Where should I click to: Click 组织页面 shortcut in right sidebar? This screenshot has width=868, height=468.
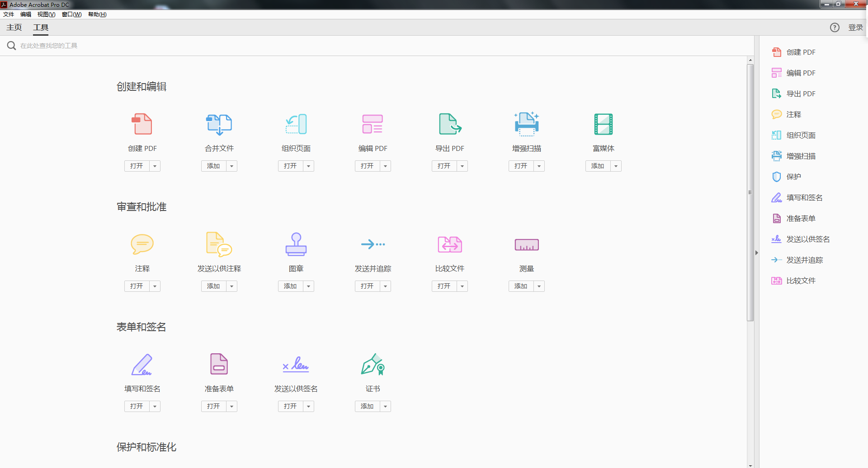[x=793, y=135]
